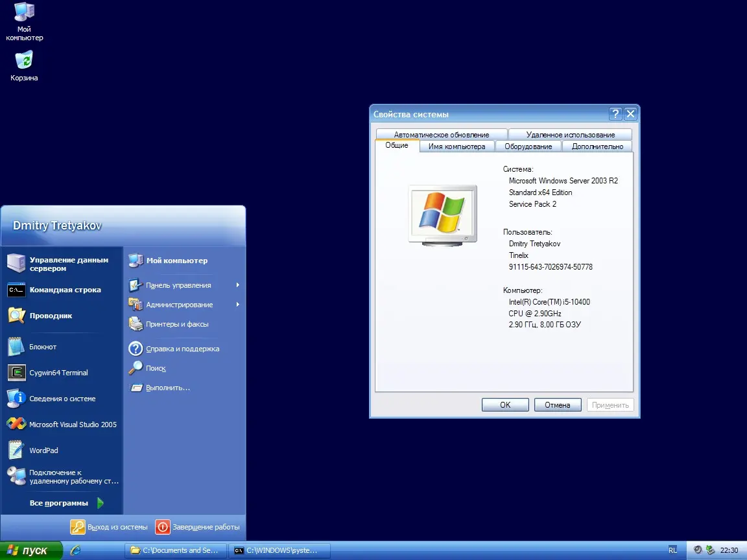
Task: Open My Computer icon in Start menu
Action: [136, 261]
